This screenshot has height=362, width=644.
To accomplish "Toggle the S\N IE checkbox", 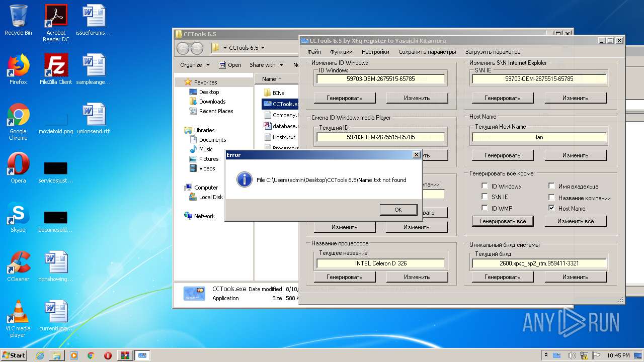I will coord(485,197).
